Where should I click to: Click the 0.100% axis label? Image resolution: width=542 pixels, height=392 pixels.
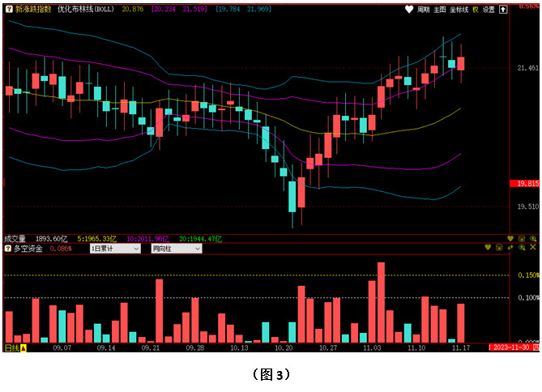pyautogui.click(x=528, y=297)
